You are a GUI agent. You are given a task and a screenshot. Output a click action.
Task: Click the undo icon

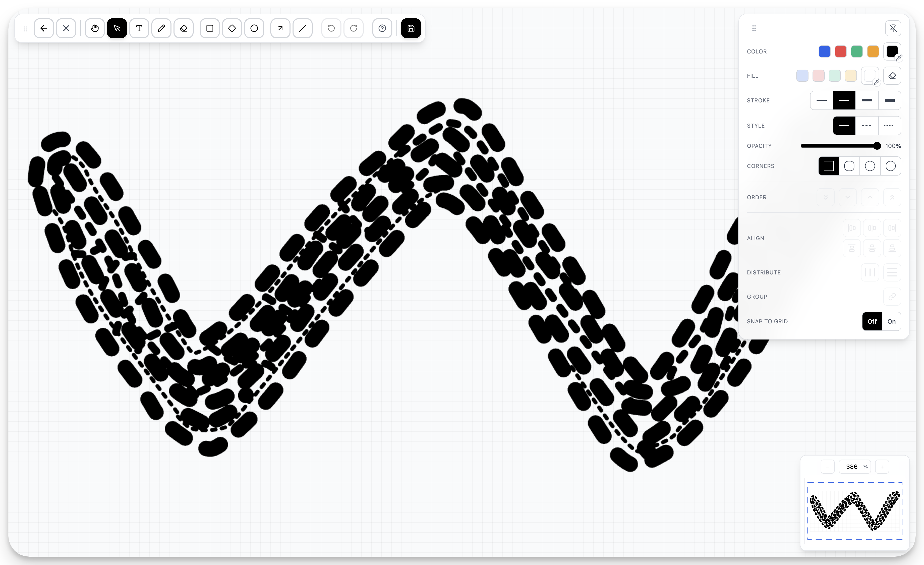click(x=331, y=28)
